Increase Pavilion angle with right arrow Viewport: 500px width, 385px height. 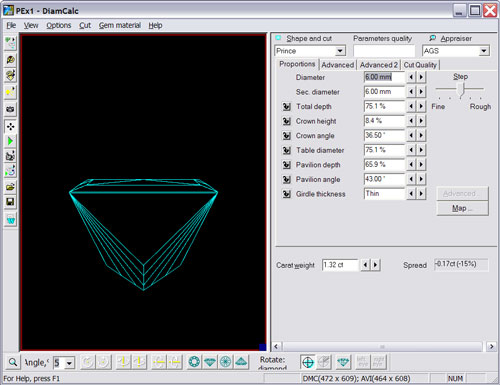pyautogui.click(x=421, y=179)
